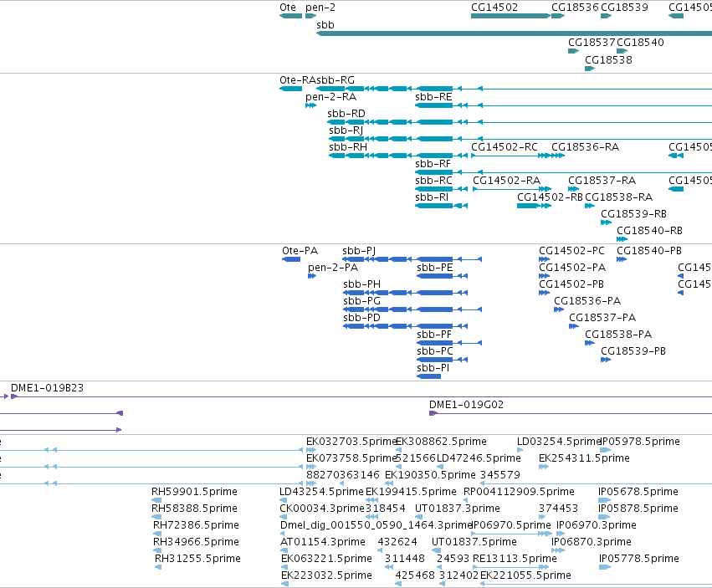
Task: Click the sbb-RC transcript label
Action: [x=433, y=181]
